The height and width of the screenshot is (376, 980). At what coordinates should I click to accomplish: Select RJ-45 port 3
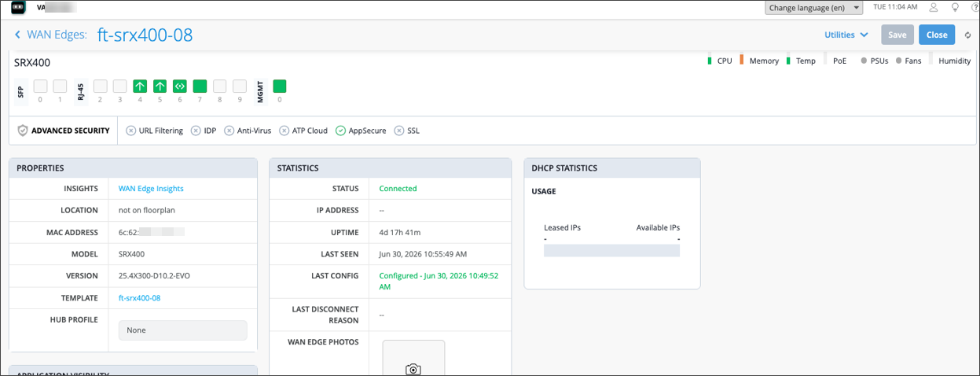click(x=119, y=86)
